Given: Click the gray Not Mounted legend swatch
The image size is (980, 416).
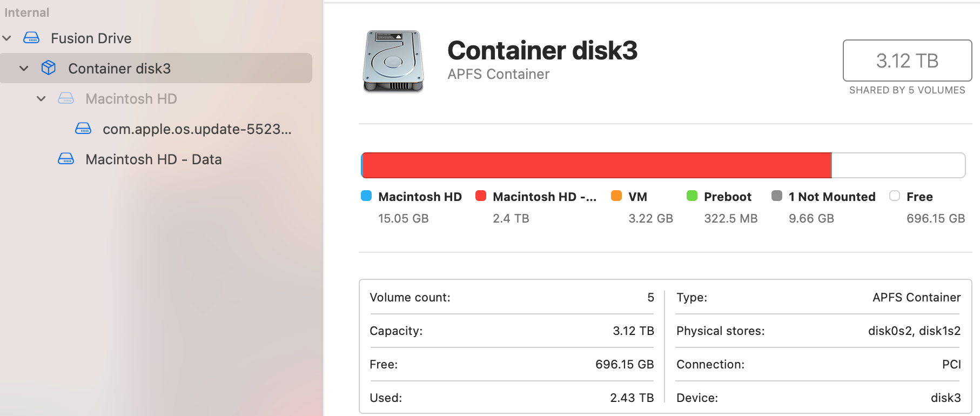Looking at the screenshot, I should pos(777,196).
